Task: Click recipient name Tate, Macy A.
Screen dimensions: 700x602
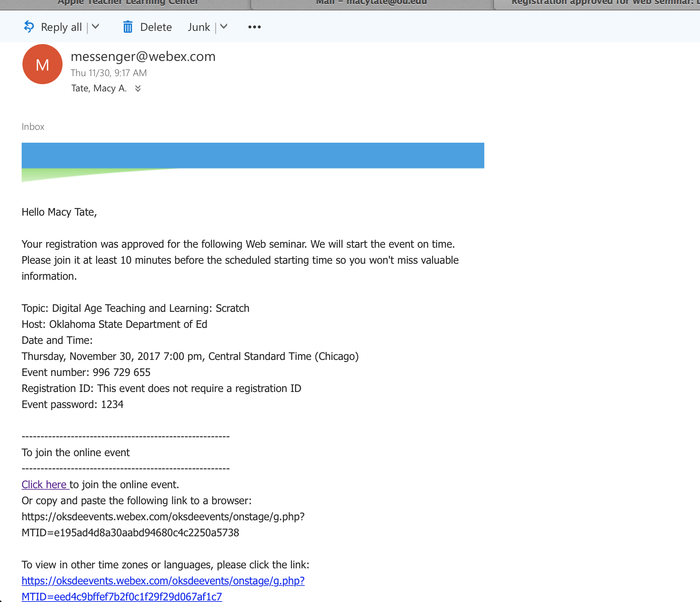Action: click(x=100, y=89)
